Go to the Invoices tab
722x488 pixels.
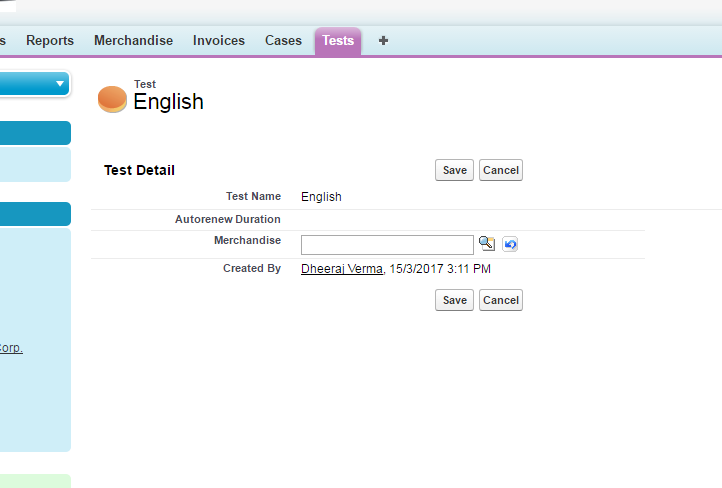218,41
